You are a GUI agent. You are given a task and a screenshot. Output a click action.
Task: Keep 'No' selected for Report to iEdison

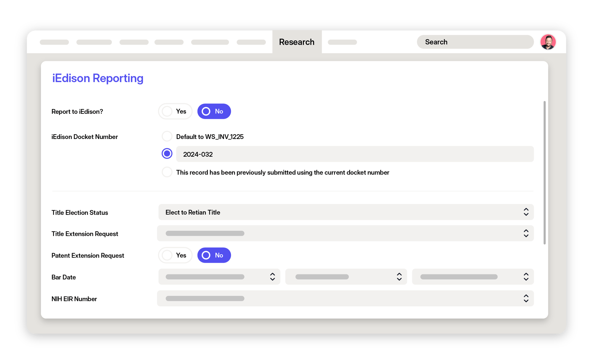[214, 111]
